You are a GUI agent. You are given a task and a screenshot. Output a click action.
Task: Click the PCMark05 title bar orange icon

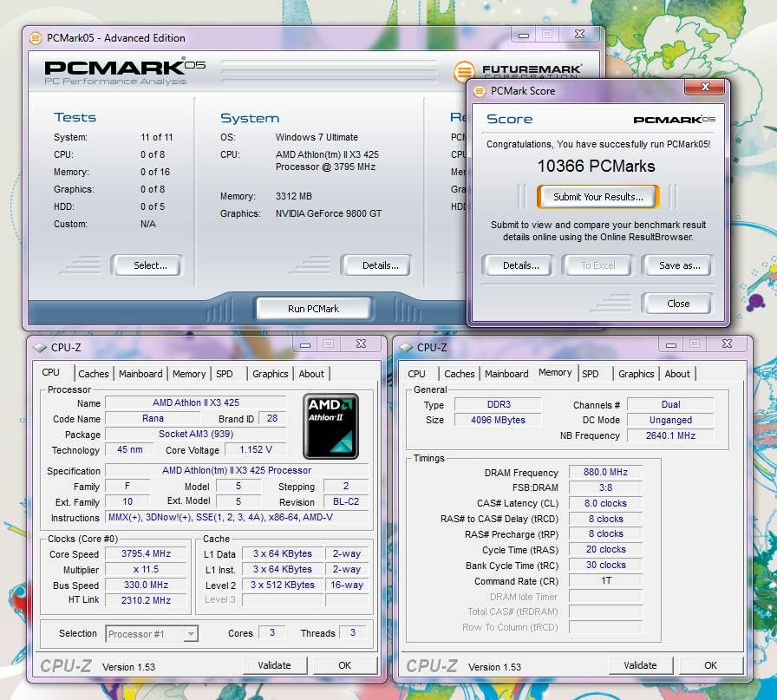click(36, 38)
